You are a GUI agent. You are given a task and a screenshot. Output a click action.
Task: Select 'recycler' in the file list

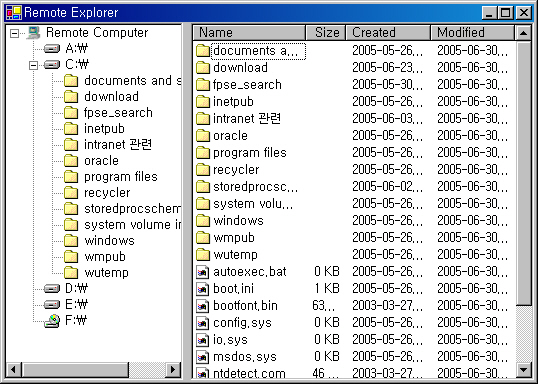pyautogui.click(x=236, y=170)
